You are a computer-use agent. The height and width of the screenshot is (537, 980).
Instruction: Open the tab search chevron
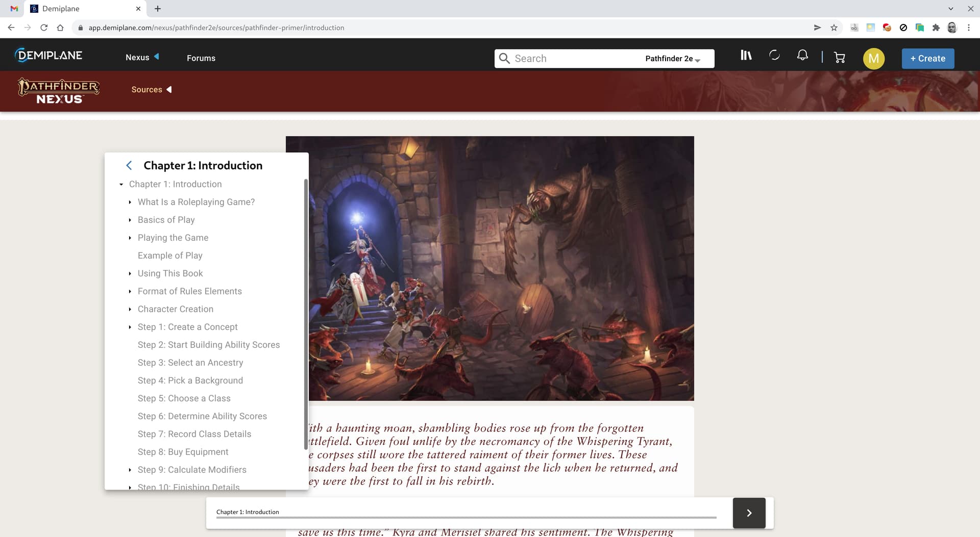950,9
